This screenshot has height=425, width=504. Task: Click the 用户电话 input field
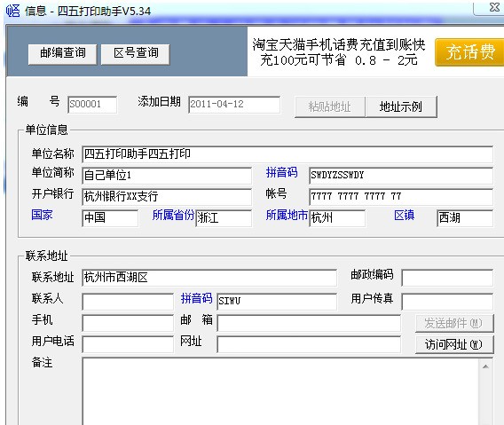128,344
